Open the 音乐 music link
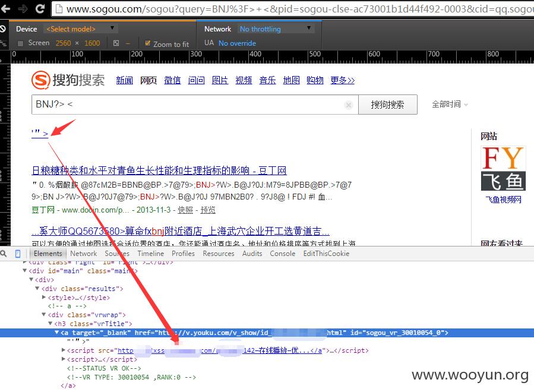534x392 pixels. pos(267,80)
